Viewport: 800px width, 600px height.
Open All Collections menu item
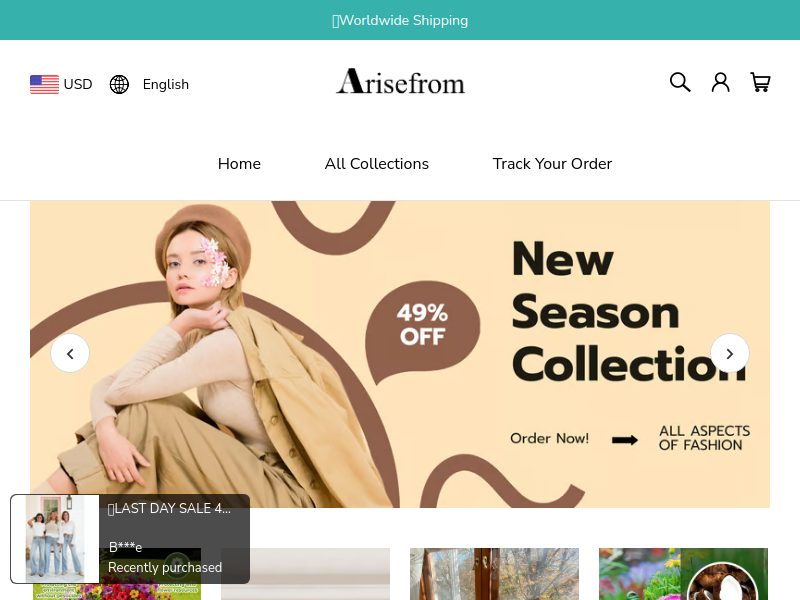tap(377, 164)
